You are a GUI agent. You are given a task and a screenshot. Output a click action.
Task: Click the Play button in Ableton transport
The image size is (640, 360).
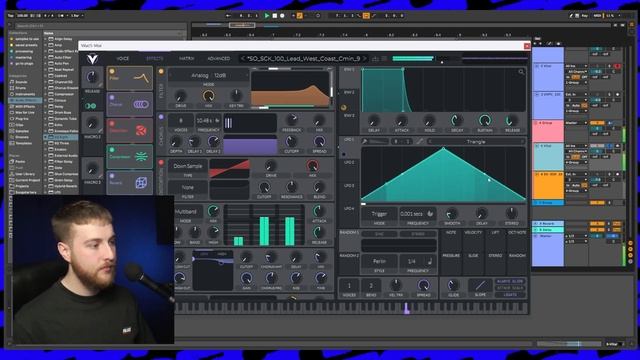coord(267,16)
